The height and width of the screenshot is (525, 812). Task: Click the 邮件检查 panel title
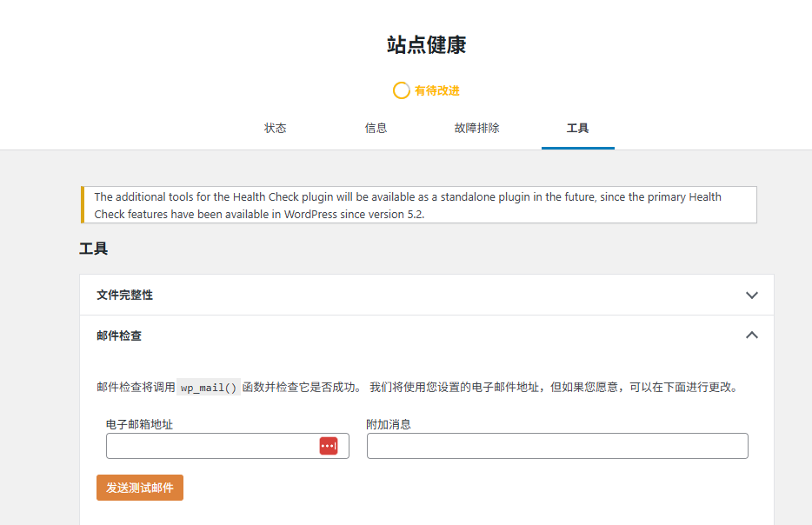click(x=119, y=336)
